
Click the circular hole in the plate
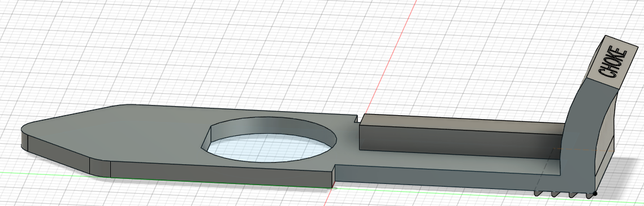click(269, 140)
